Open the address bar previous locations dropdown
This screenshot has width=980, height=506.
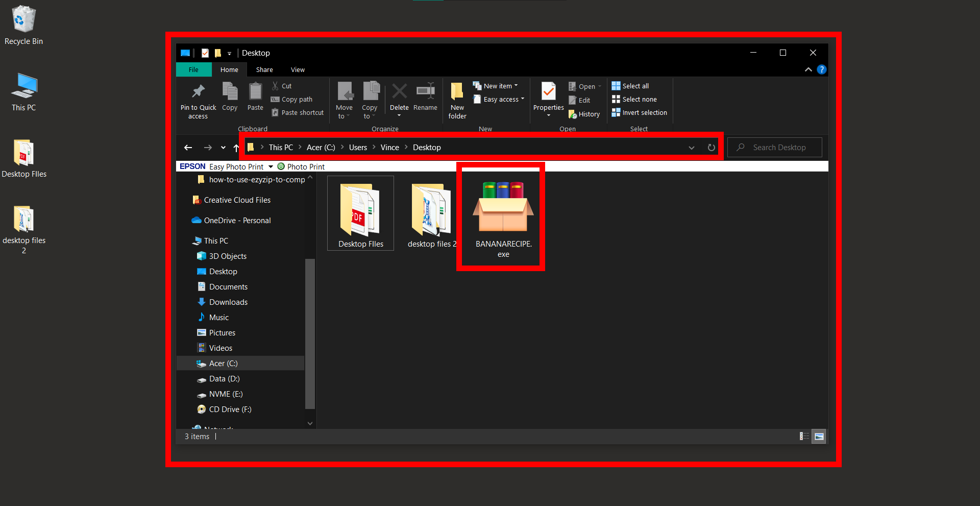coord(692,148)
